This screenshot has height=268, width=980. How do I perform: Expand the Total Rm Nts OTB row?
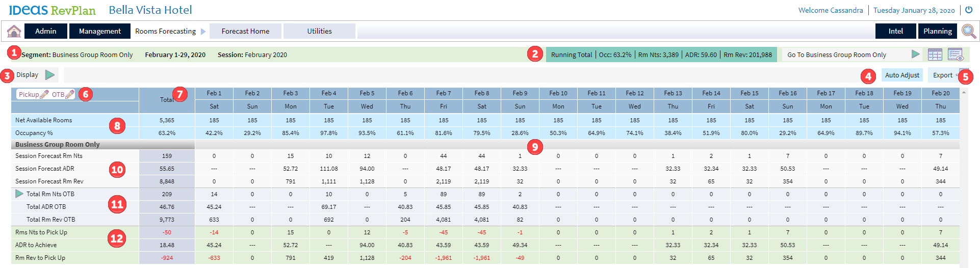click(x=19, y=194)
